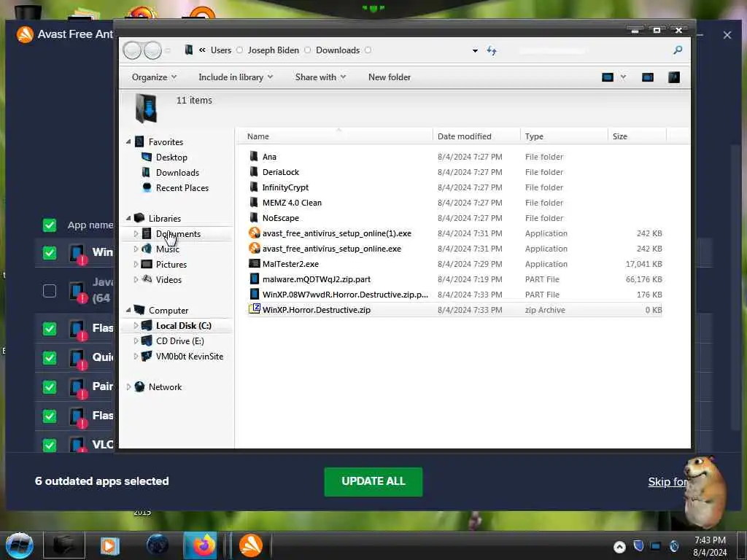Sort by the Type column header
The width and height of the screenshot is (747, 560).
[564, 136]
